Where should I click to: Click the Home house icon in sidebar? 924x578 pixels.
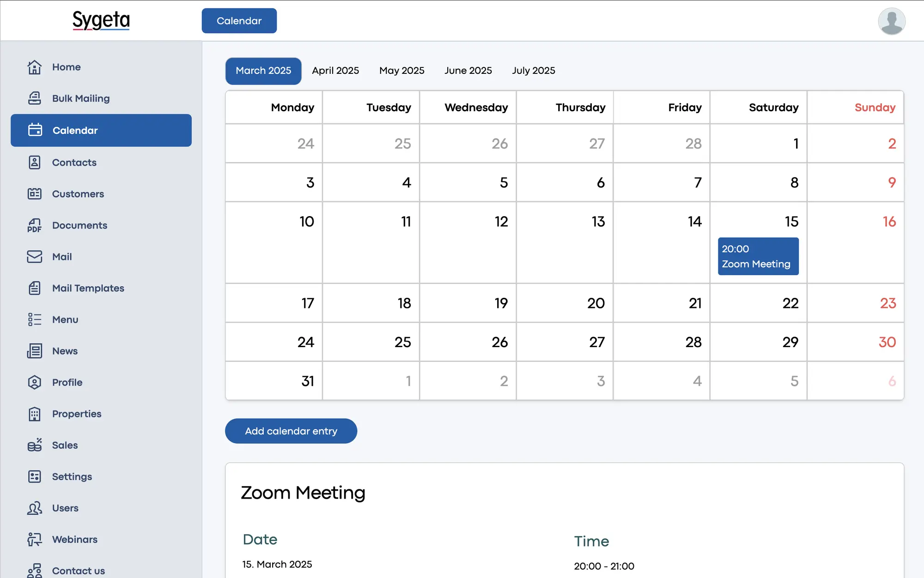tap(35, 67)
